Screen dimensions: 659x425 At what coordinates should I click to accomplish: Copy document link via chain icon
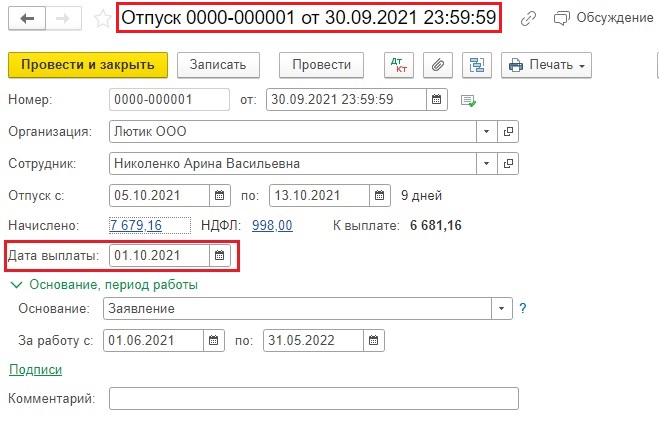(x=528, y=18)
